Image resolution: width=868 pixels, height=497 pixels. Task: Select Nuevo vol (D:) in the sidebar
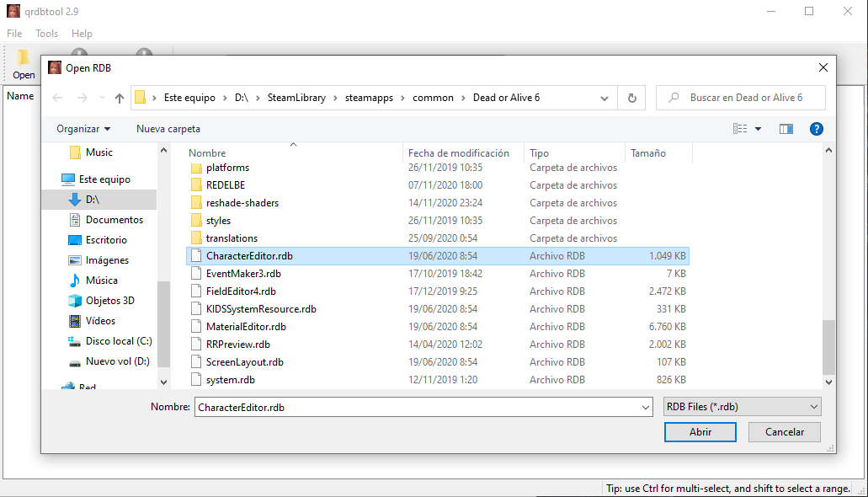point(109,361)
